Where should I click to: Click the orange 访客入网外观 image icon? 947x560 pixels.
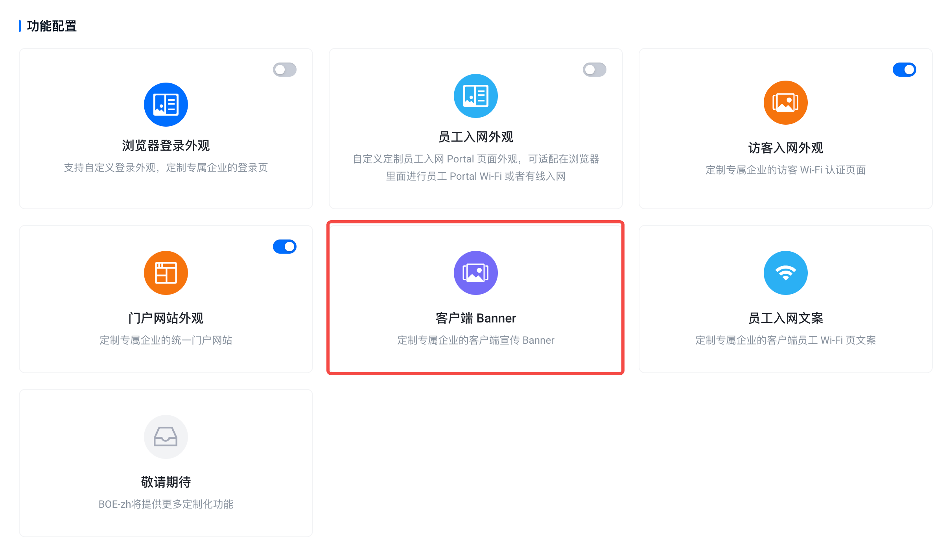(785, 103)
